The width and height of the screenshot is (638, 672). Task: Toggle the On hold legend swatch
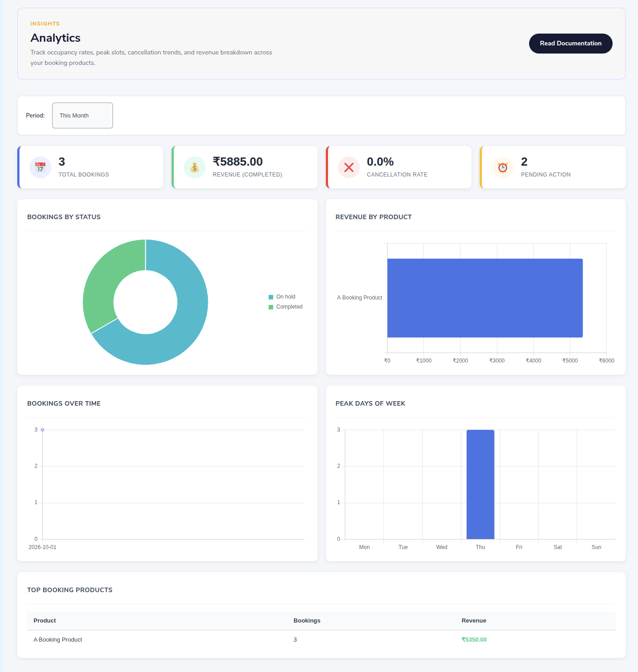point(271,297)
